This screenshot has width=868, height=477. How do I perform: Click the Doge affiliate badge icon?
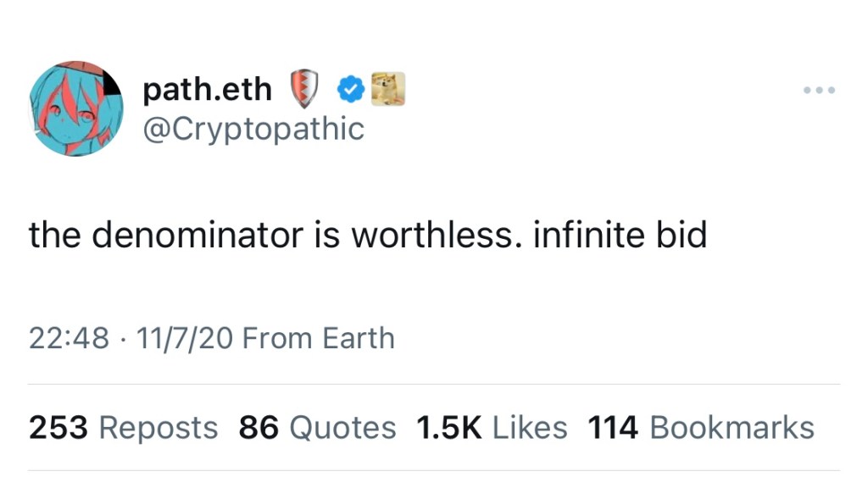[x=388, y=88]
